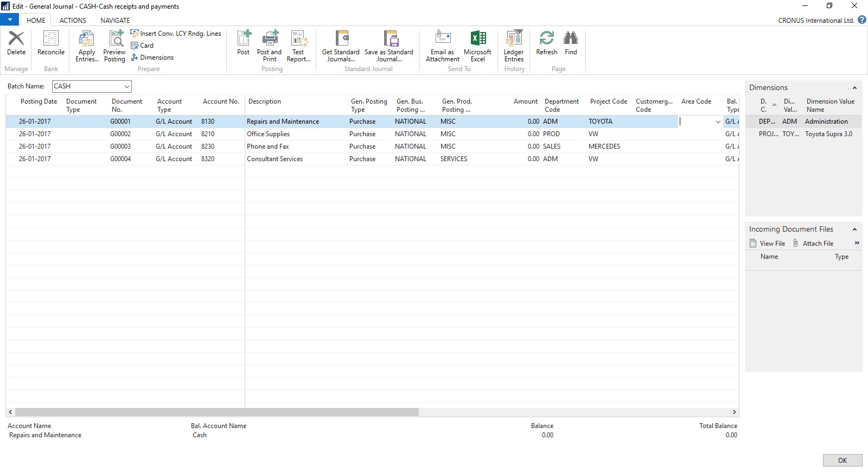Image resolution: width=868 pixels, height=472 pixels.
Task: Open Preview Posting
Action: click(114, 39)
